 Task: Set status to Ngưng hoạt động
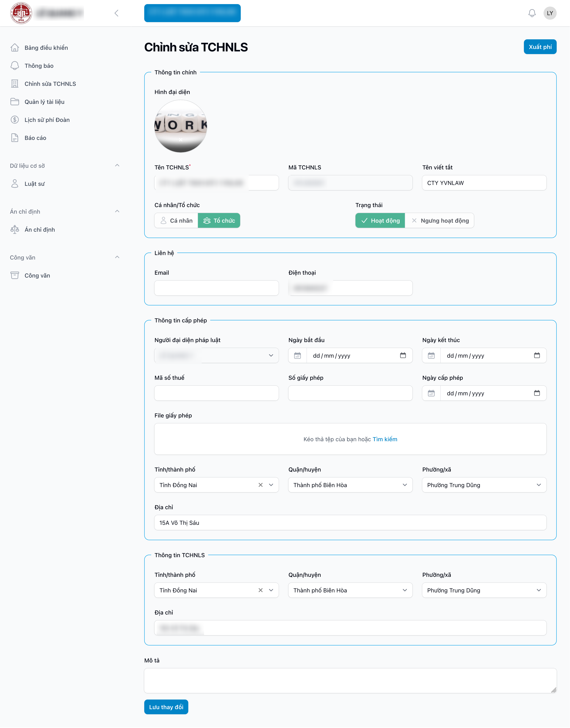point(440,221)
